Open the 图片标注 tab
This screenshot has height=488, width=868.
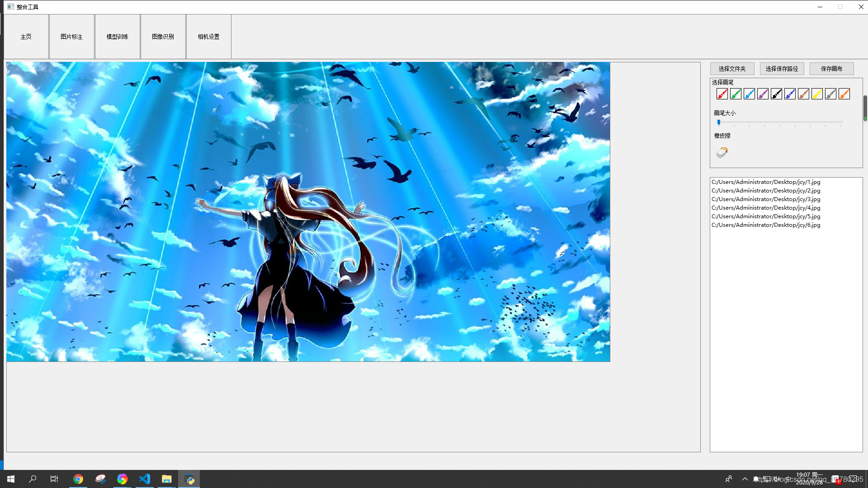pos(71,37)
